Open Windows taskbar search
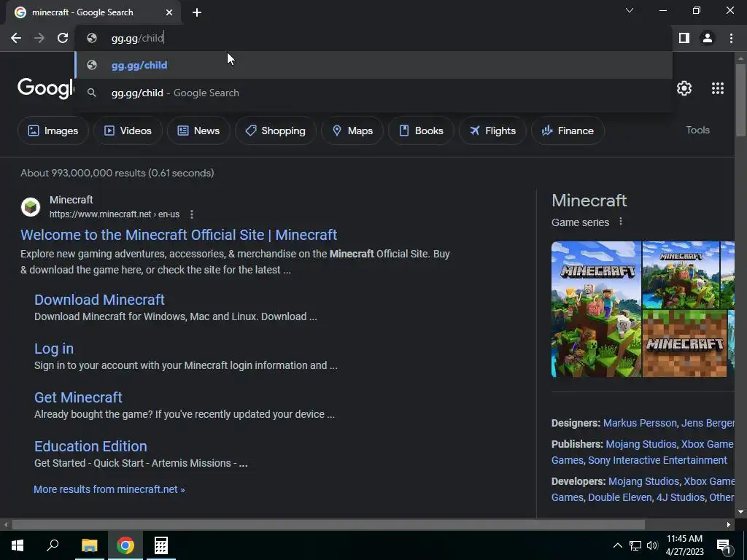 53,545
